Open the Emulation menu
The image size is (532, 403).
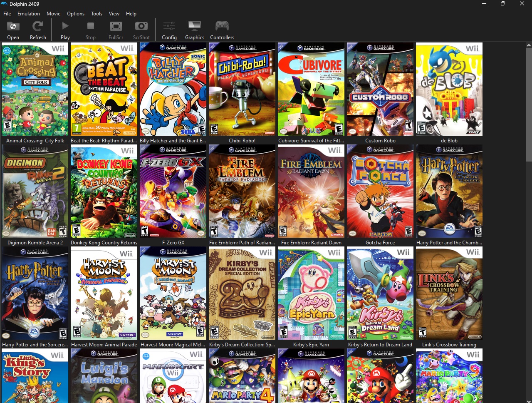point(29,14)
